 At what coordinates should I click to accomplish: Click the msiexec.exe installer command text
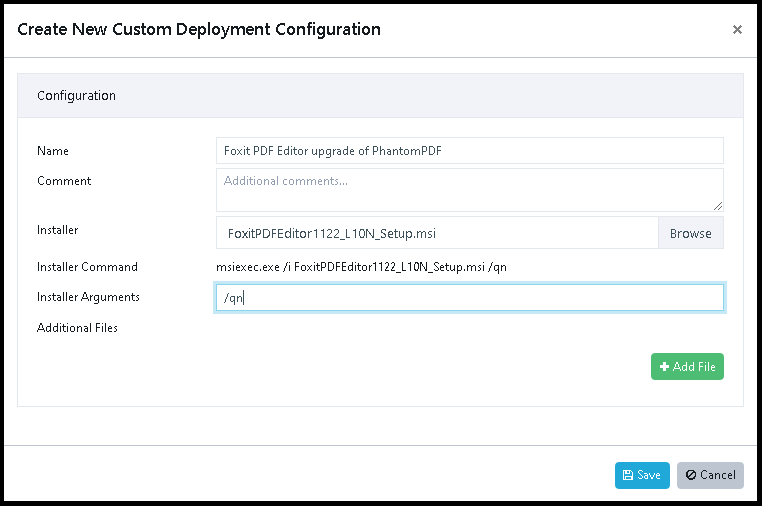point(361,267)
